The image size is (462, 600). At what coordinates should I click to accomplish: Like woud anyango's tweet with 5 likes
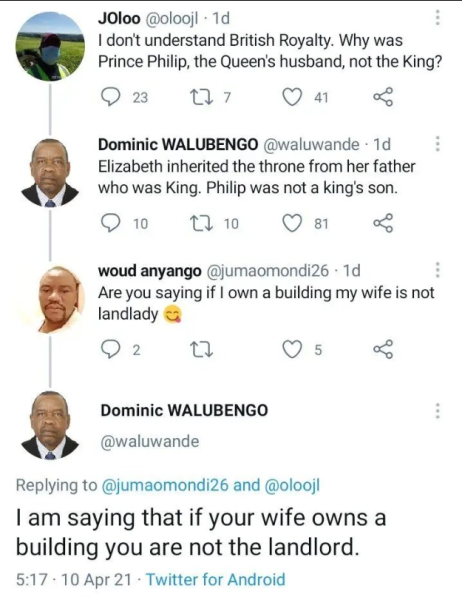[292, 350]
